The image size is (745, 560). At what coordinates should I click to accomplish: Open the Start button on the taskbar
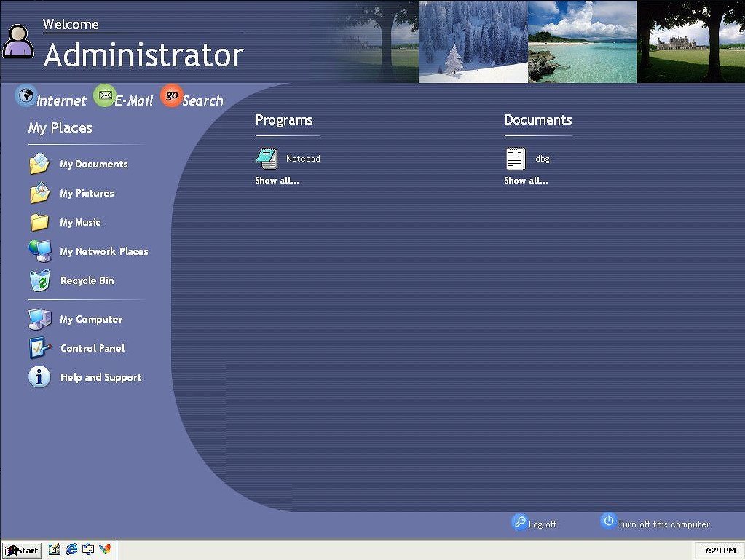click(x=21, y=550)
